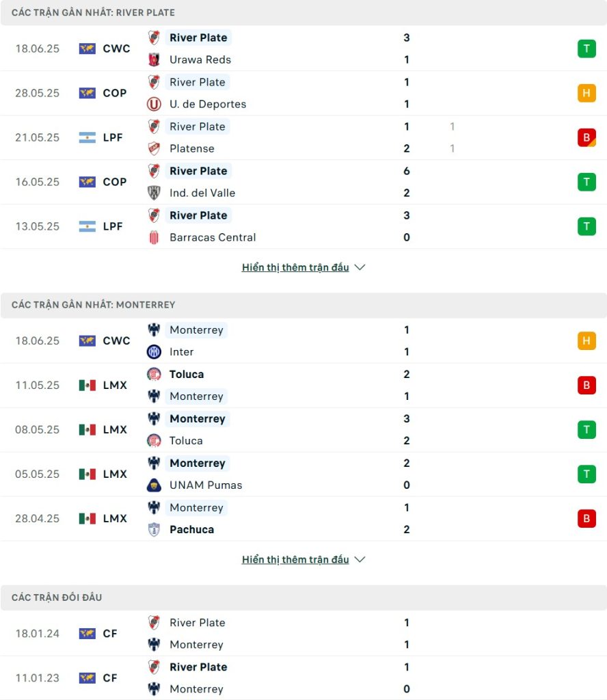Click the Toluca crest in 08.05.25 match
The width and height of the screenshot is (607, 700).
(x=154, y=441)
